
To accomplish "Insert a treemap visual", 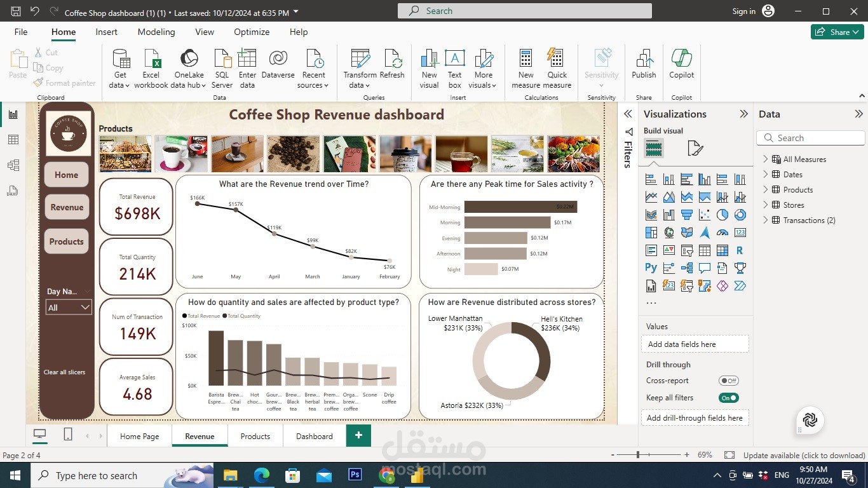I will point(651,233).
